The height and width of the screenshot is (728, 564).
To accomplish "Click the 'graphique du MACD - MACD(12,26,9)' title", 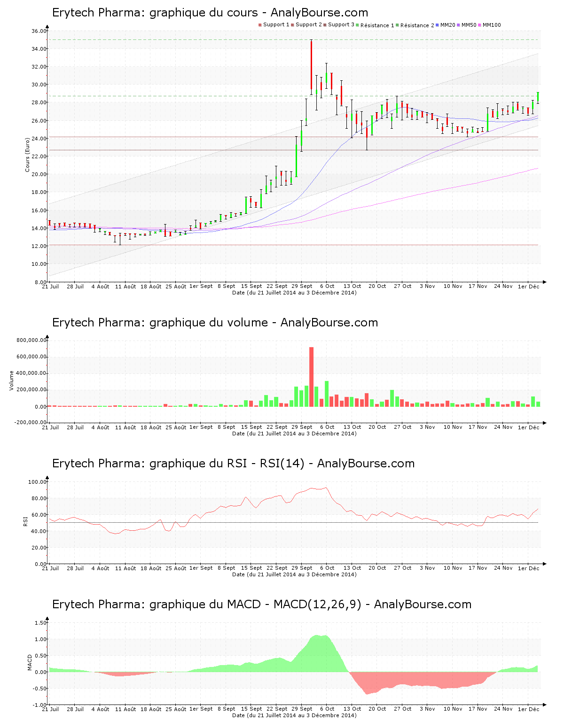I will (x=262, y=604).
